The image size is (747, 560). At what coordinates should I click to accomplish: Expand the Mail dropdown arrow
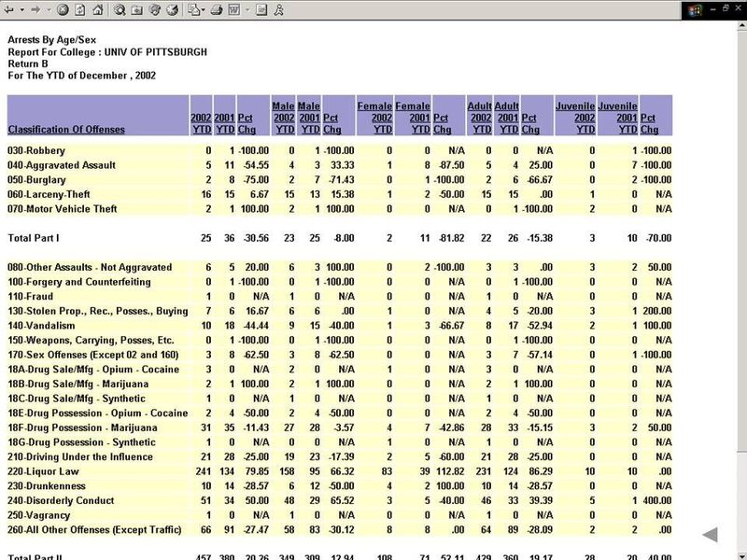tap(204, 9)
